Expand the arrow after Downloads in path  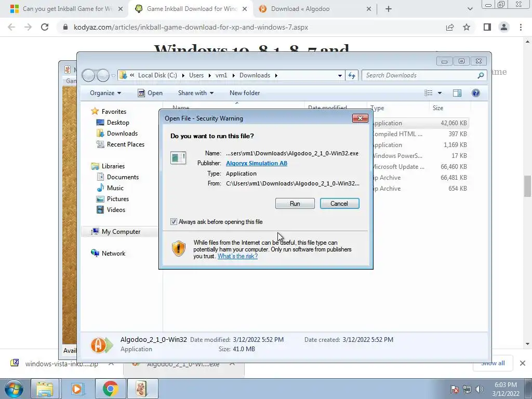[276, 75]
